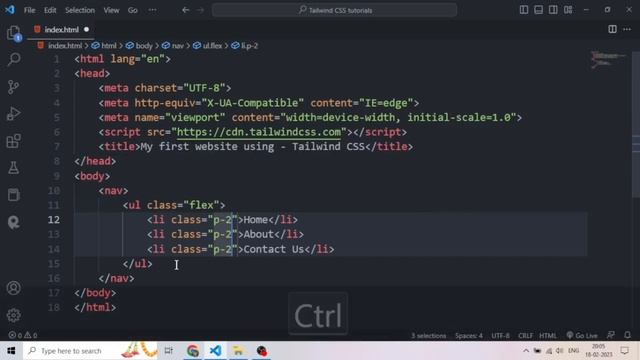Open the Run and Debug view
This screenshot has width=640, height=360.
coord(13,114)
